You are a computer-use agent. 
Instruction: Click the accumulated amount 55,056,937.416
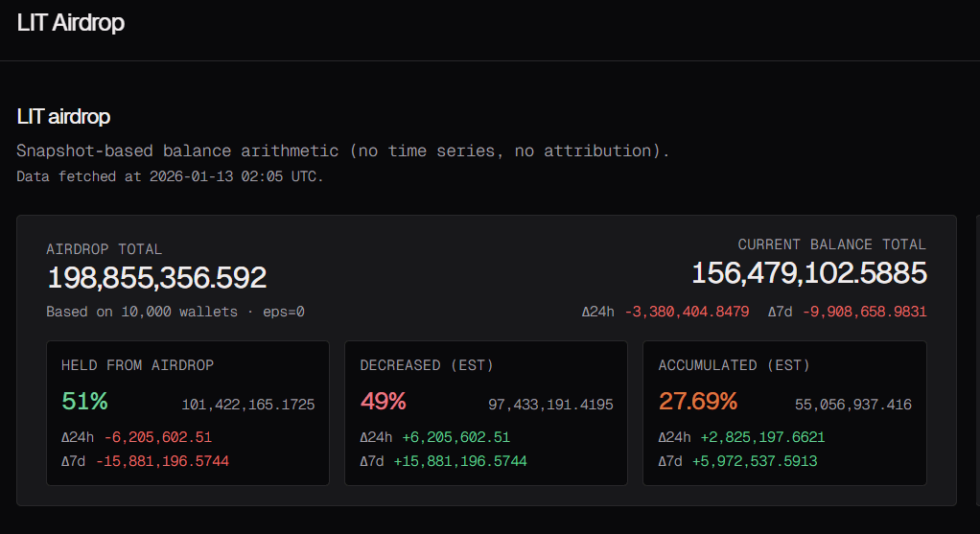pyautogui.click(x=853, y=405)
